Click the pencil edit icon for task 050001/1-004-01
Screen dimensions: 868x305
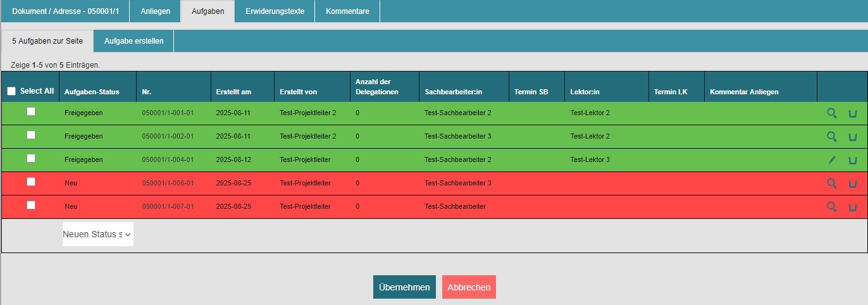[831, 160]
